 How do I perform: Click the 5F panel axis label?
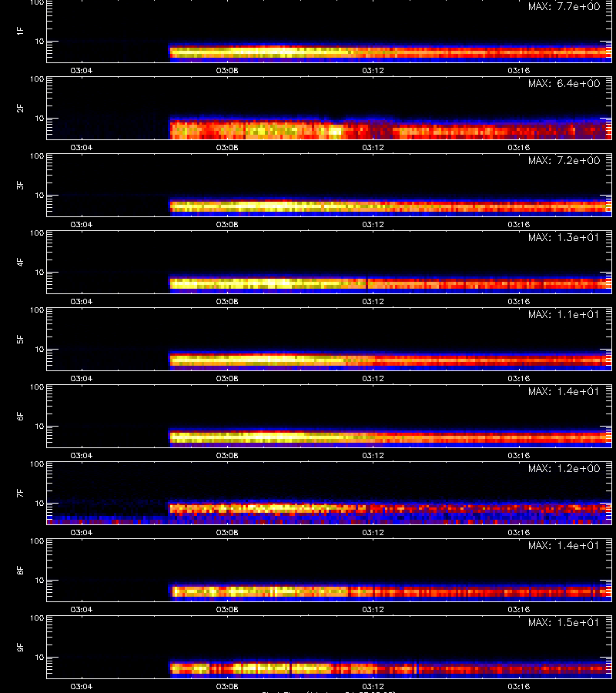[20, 340]
